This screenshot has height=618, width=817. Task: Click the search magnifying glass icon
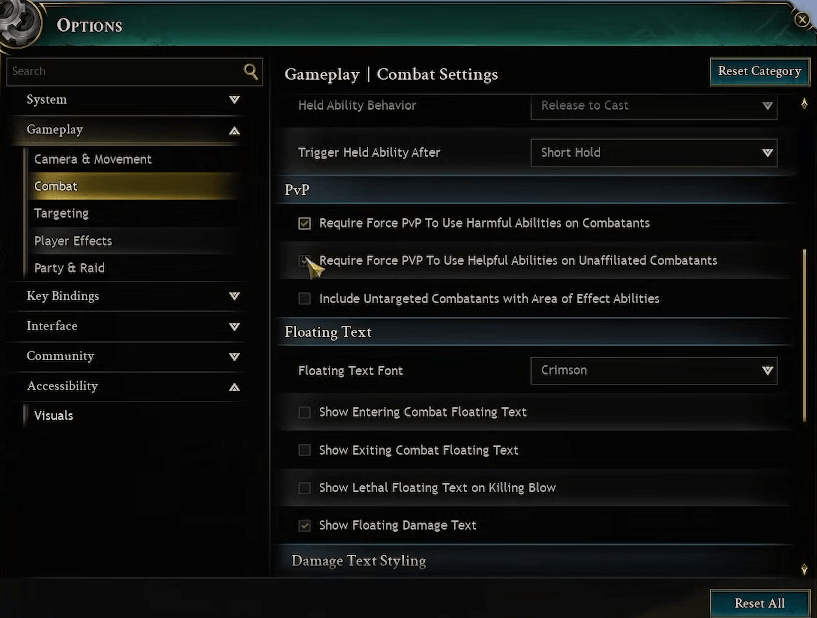pos(250,72)
